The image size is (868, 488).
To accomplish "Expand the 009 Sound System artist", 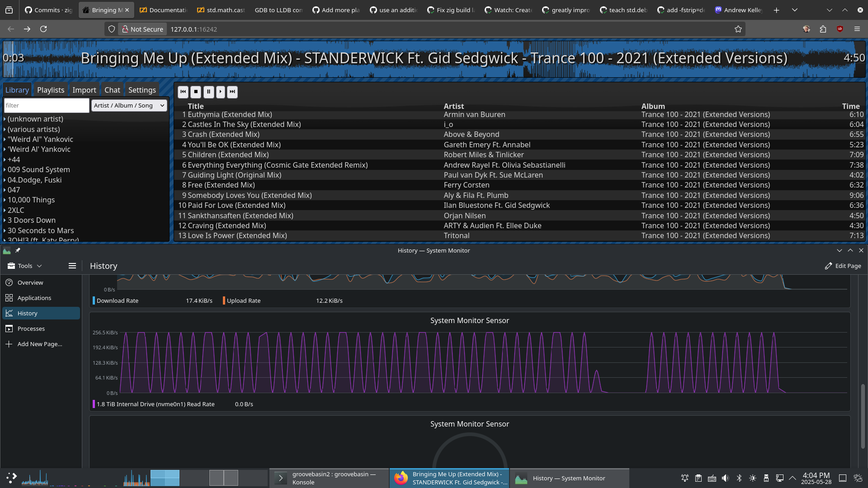I will coord(5,170).
